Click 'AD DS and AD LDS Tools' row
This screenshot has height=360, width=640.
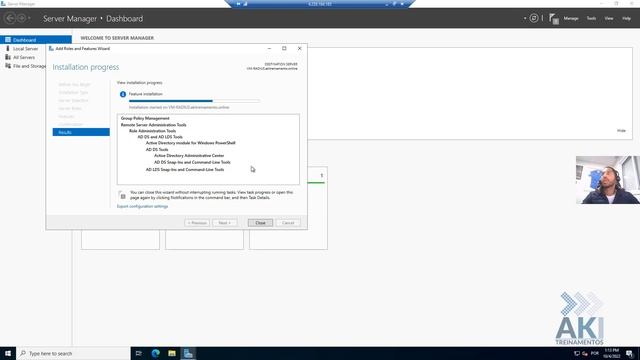click(160, 137)
